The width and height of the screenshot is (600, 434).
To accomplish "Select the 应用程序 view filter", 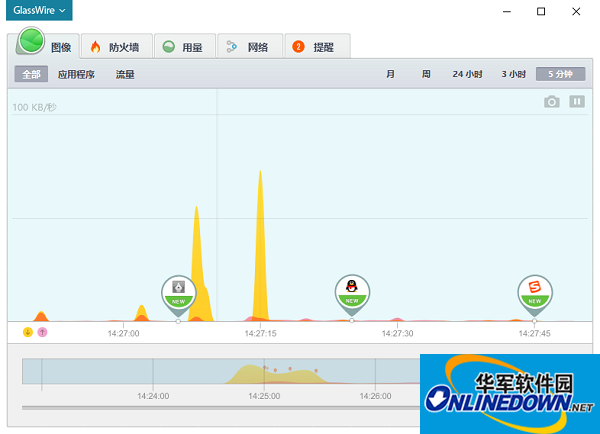I will [76, 74].
